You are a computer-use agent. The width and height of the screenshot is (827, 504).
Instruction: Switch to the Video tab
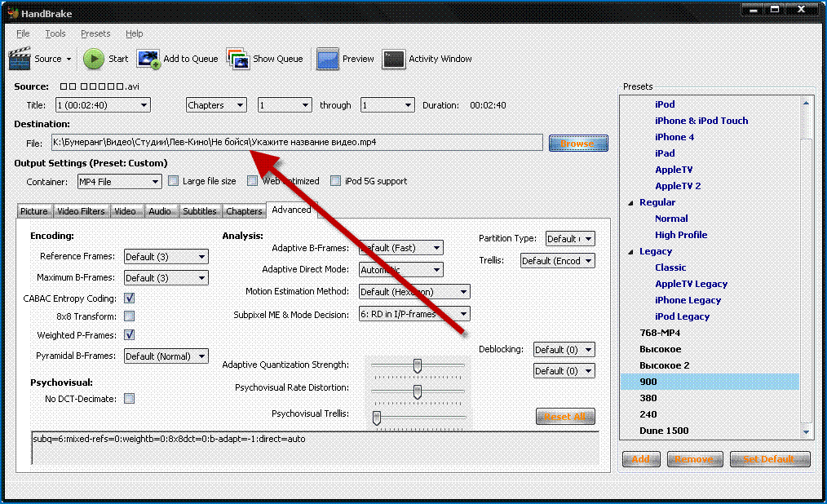[x=125, y=211]
